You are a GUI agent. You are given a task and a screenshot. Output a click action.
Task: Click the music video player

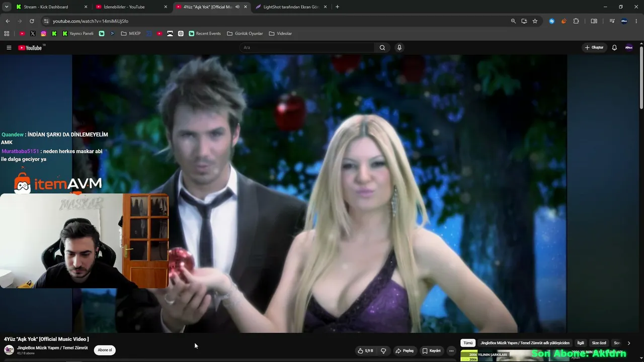pos(319,194)
